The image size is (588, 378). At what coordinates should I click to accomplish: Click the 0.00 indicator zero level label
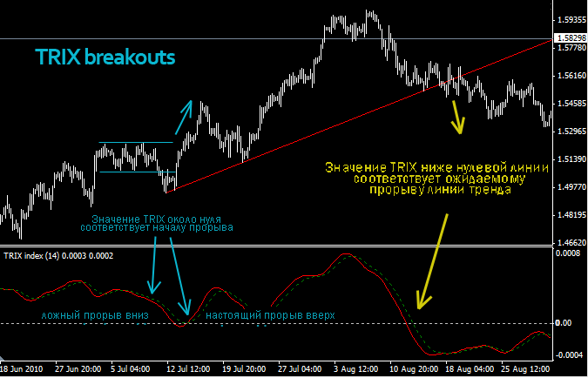click(x=564, y=323)
